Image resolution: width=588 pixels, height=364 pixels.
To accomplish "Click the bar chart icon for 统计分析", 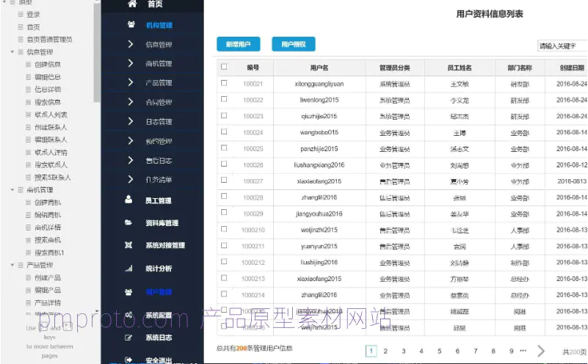I will (x=129, y=269).
